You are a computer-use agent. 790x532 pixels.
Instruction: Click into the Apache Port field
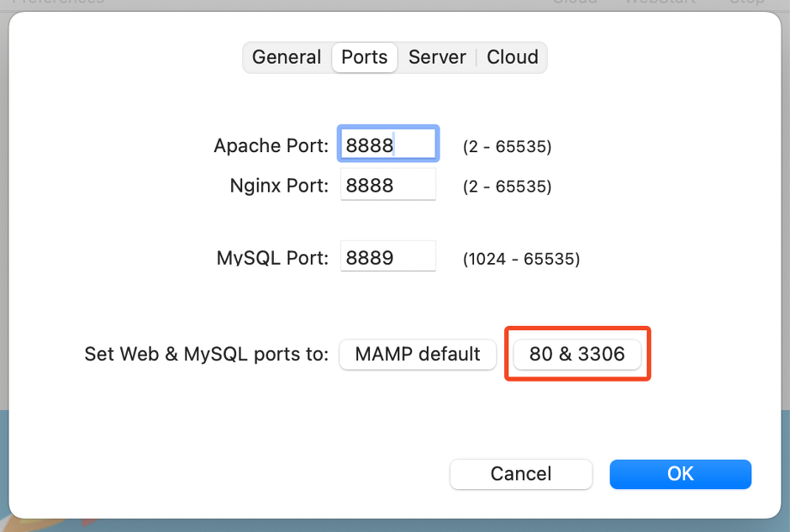pyautogui.click(x=387, y=145)
